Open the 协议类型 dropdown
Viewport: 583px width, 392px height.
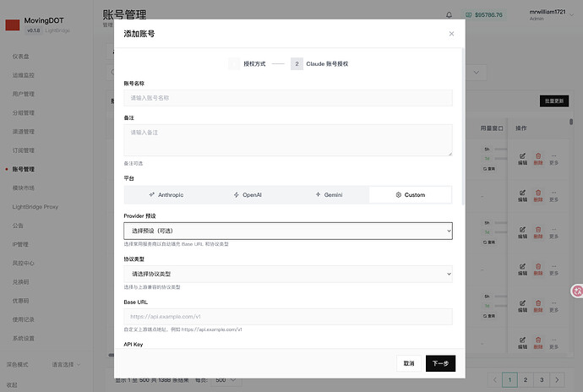(x=288, y=274)
